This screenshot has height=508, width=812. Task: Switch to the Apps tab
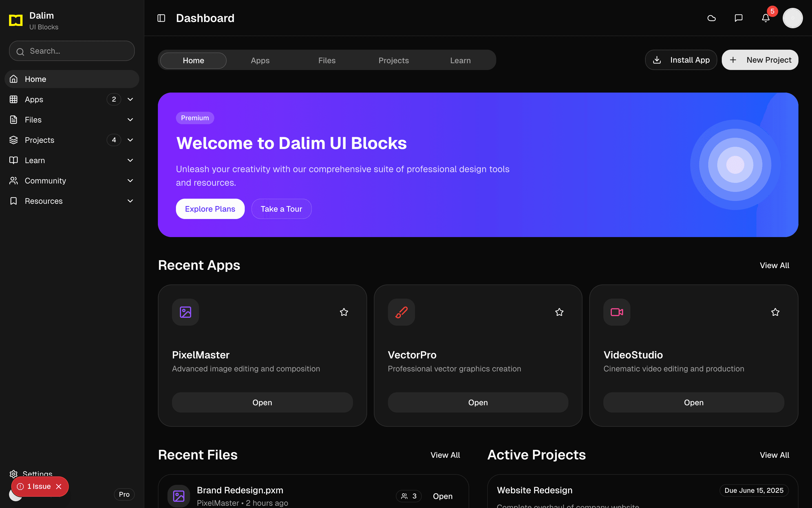(x=260, y=60)
